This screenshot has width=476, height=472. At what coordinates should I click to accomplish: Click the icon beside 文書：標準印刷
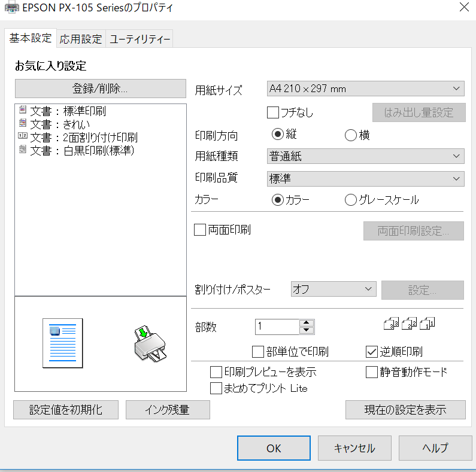tap(23, 110)
